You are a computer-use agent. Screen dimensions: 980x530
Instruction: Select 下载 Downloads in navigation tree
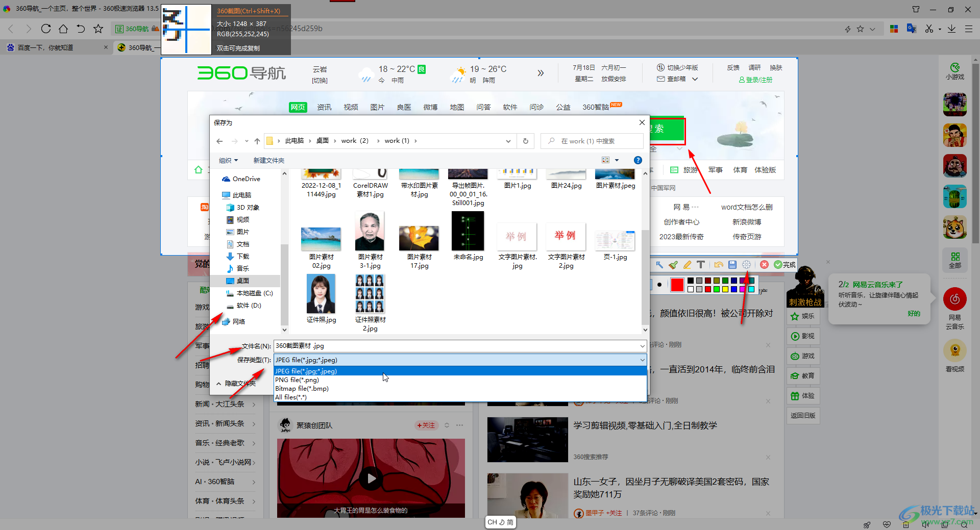coord(238,257)
